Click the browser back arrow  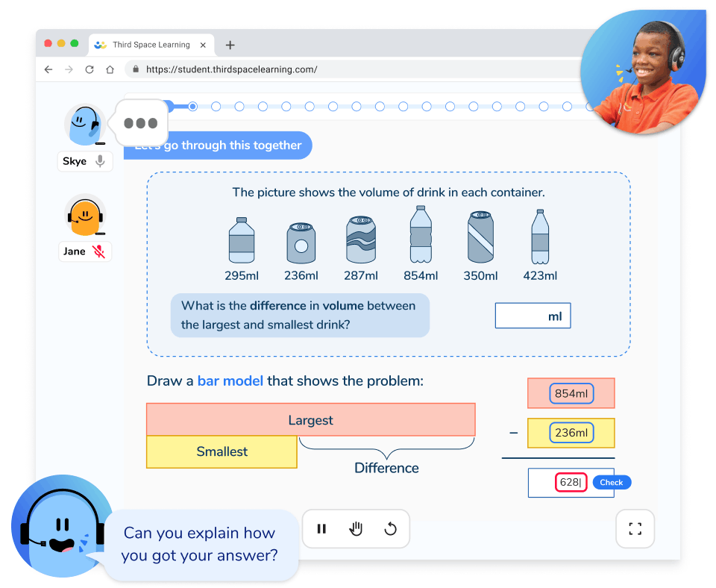pyautogui.click(x=48, y=69)
